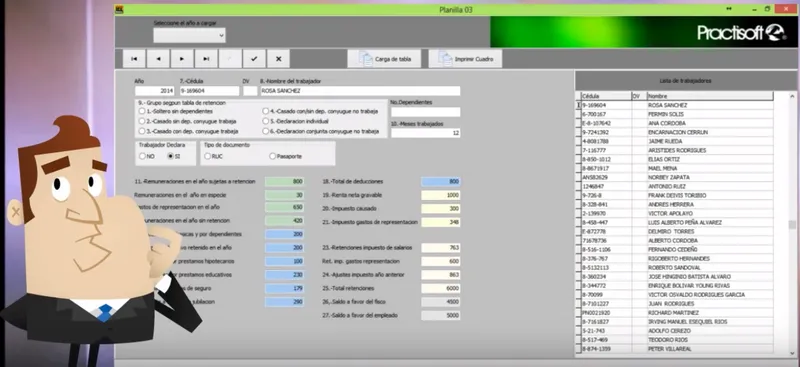
Task: Click the 11.-Remuneraciones sujetas a retencion field
Action: (285, 181)
